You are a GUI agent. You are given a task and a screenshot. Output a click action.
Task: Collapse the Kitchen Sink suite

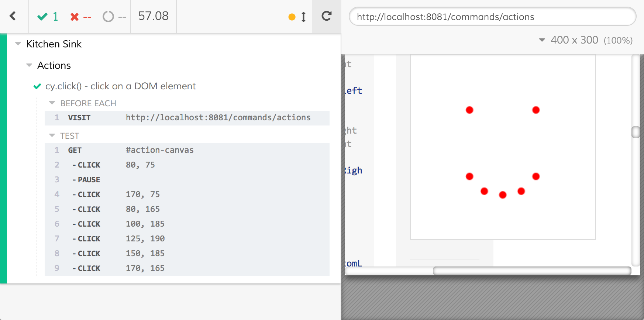[x=18, y=44]
